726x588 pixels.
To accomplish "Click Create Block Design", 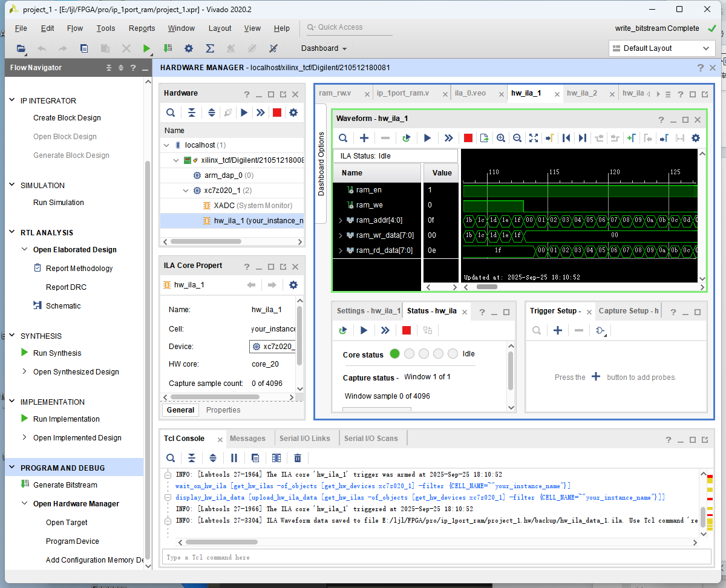I will coord(67,117).
